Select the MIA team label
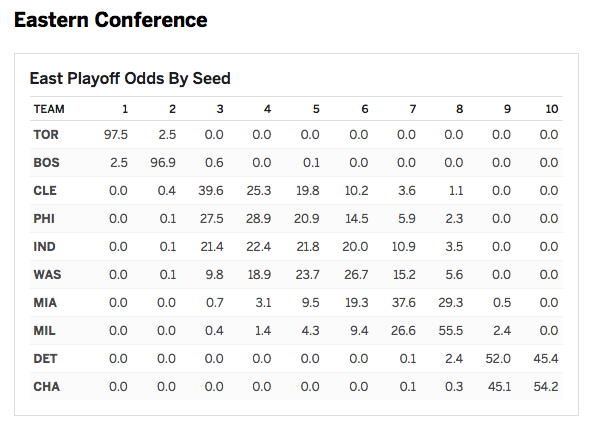 (45, 303)
